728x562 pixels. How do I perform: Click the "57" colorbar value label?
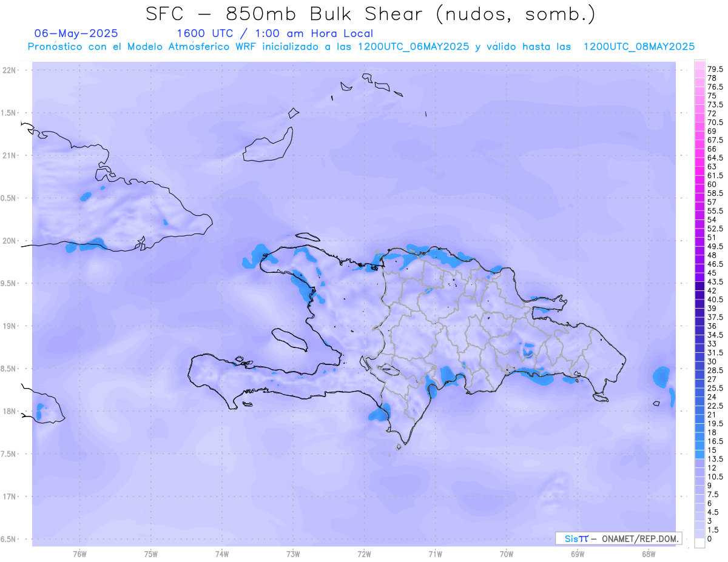coord(712,202)
